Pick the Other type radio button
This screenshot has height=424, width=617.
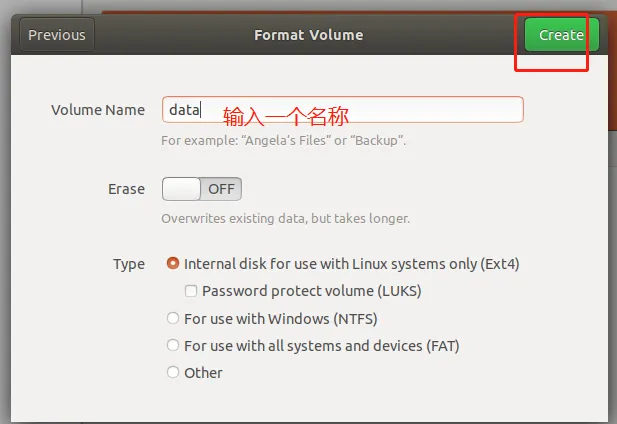tap(174, 373)
